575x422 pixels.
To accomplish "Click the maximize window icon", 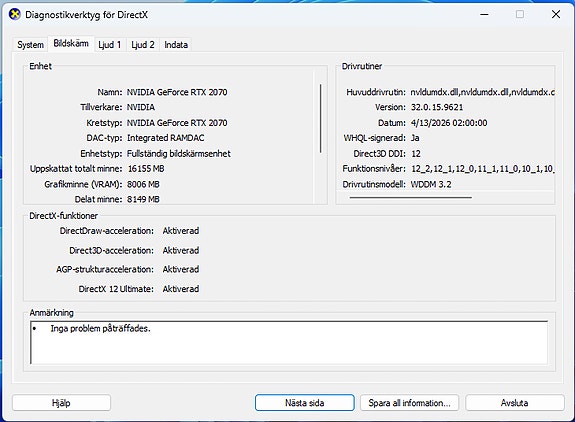I will [x=520, y=15].
